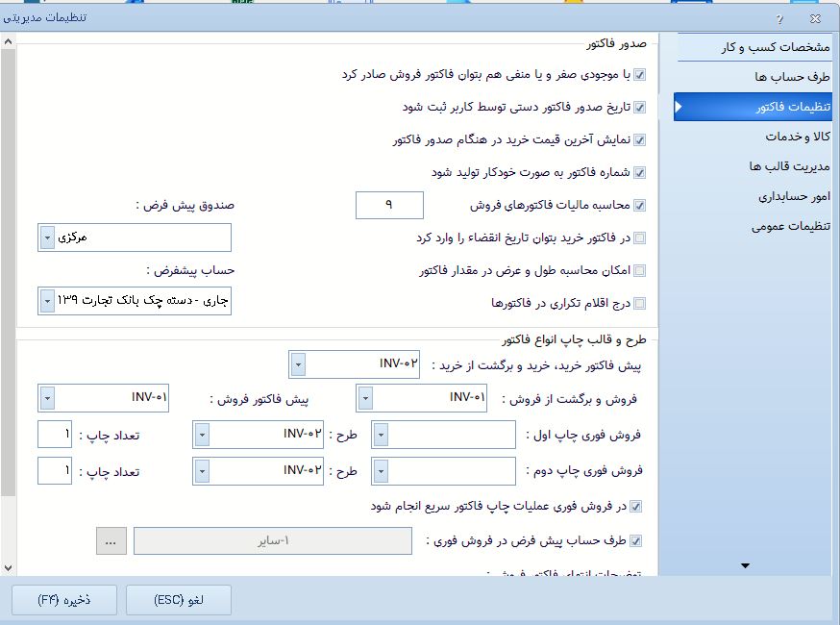Click the scrollbar's bottom down arrow

point(8,568)
